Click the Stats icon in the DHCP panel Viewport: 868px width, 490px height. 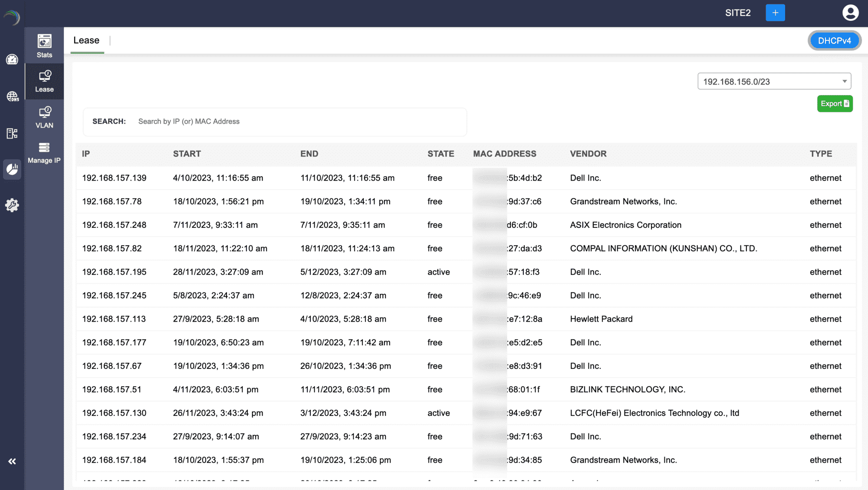pyautogui.click(x=44, y=45)
